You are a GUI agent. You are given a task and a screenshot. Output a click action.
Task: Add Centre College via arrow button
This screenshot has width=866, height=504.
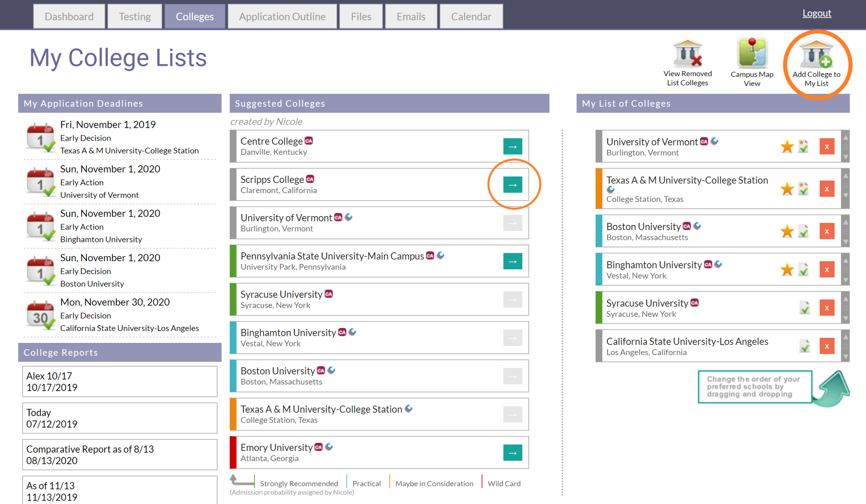512,147
